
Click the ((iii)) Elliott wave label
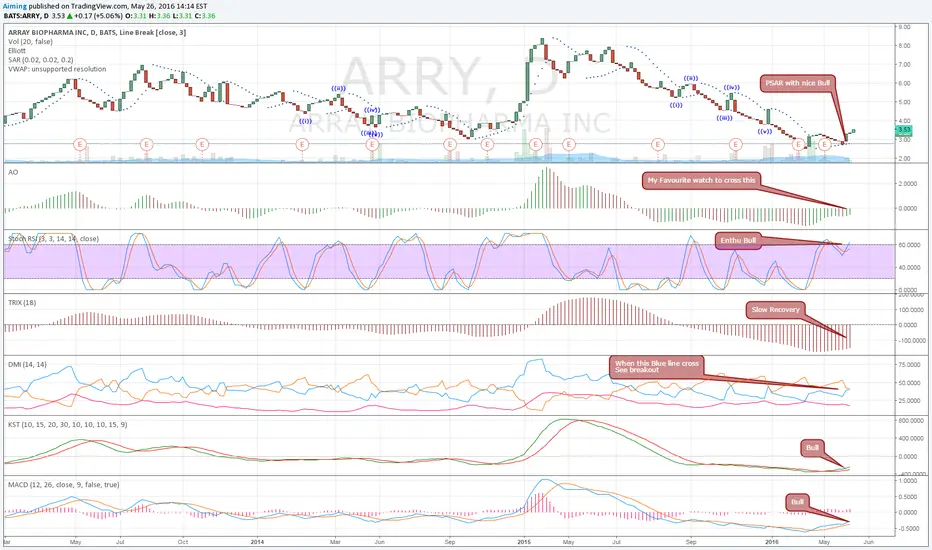pyautogui.click(x=724, y=118)
